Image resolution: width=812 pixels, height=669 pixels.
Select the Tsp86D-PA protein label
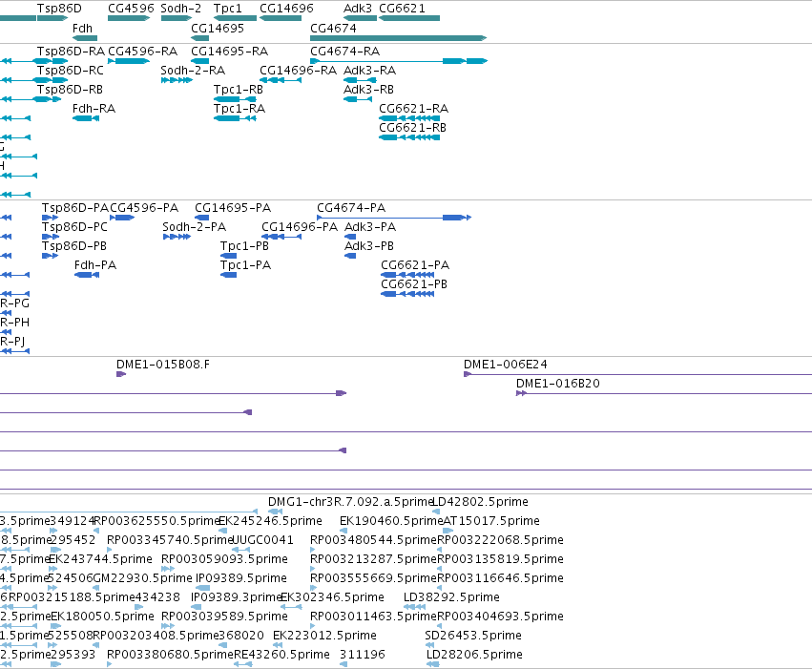(x=75, y=208)
